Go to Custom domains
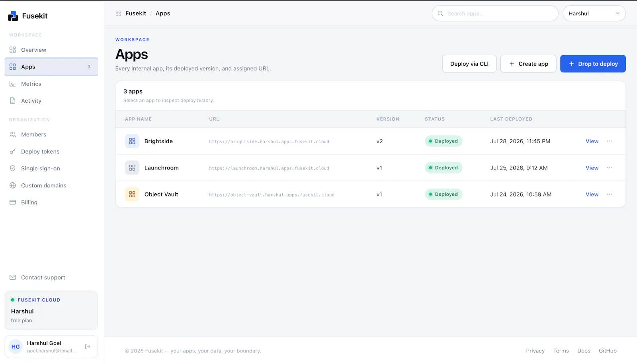 pos(51,185)
